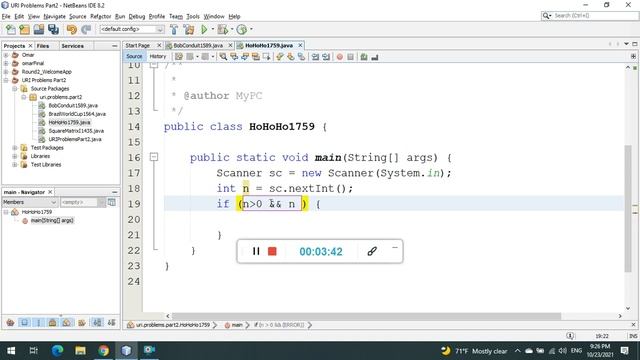Toggle Show Inner Classes filter in Navigator

coord(67,323)
